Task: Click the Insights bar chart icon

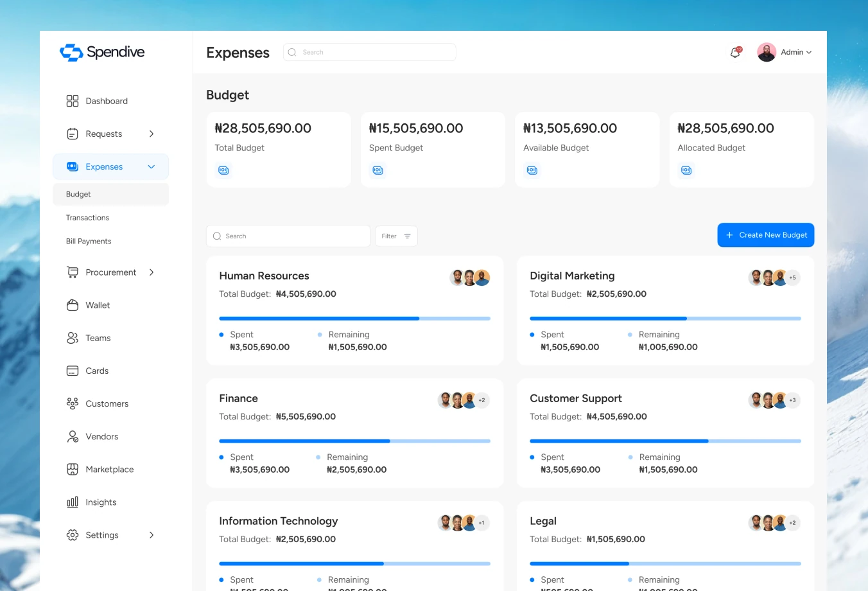Action: tap(73, 502)
